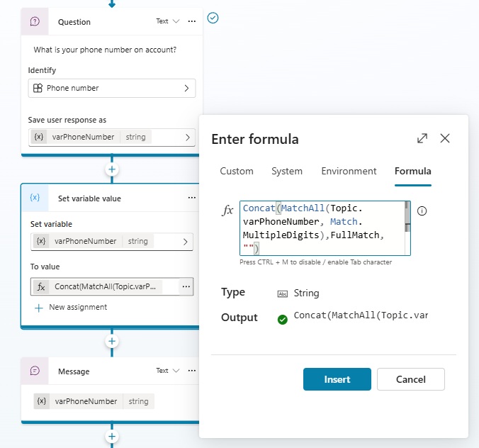Viewport: 479px width, 448px height.
Task: Expand the formula editor to full screen
Action: point(422,138)
